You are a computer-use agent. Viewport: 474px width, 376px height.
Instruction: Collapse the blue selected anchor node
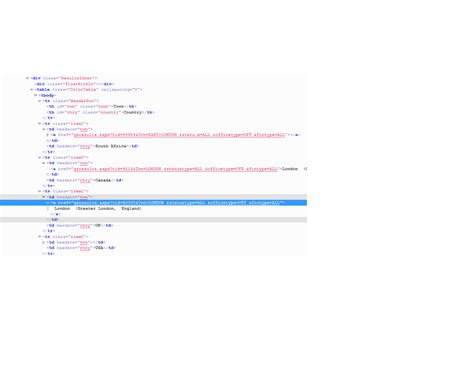pos(48,203)
